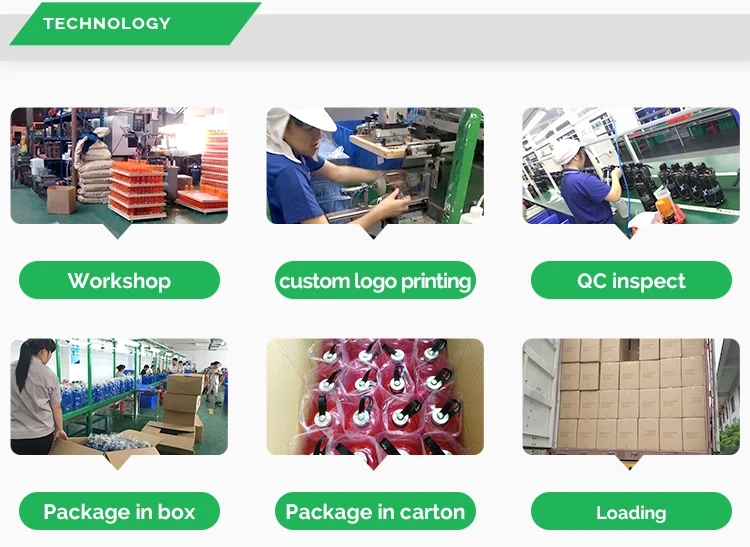Click the Package in carton label
This screenshot has height=547, width=750.
(375, 511)
